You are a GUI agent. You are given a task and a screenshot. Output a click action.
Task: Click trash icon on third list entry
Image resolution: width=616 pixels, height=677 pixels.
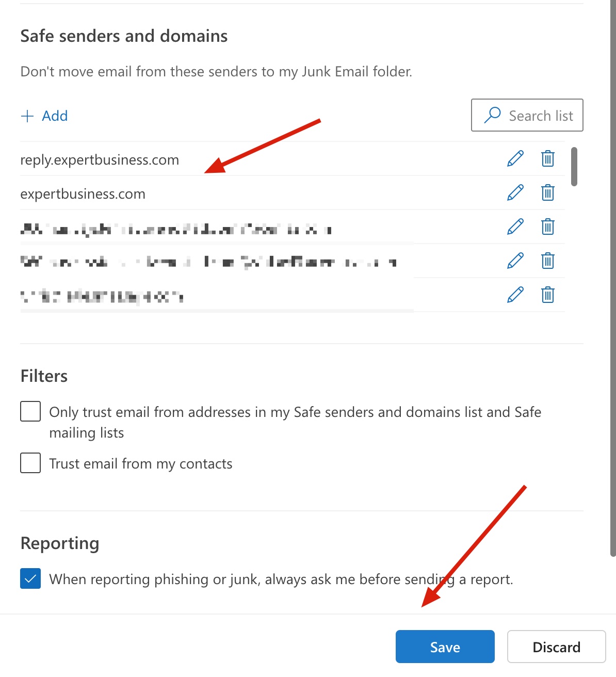tap(548, 227)
